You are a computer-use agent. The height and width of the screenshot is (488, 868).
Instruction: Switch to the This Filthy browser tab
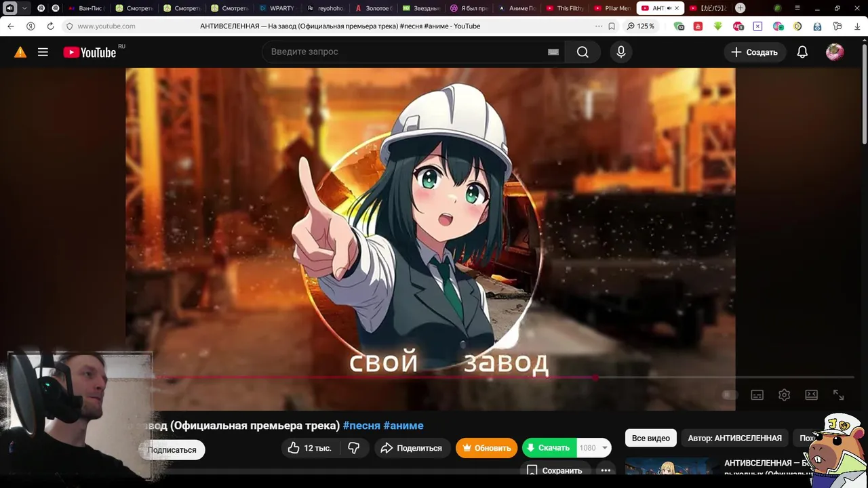tap(564, 8)
